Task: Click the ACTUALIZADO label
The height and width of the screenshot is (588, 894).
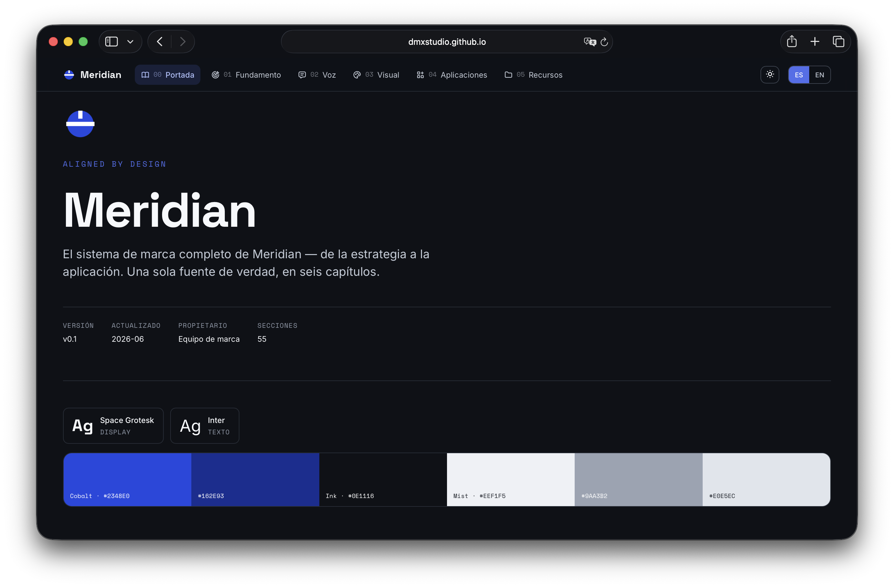Action: pos(136,326)
